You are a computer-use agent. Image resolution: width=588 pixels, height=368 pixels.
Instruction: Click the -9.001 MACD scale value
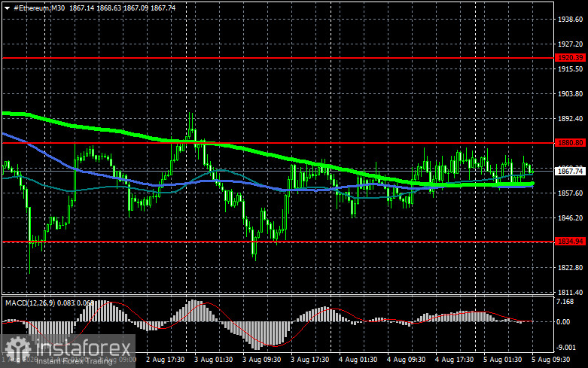coord(566,348)
